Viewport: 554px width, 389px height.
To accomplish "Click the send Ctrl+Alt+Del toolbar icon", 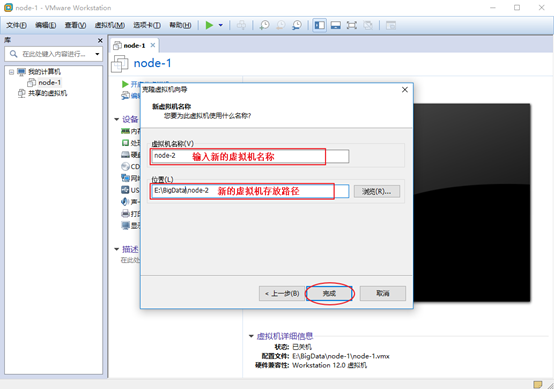I will point(241,25).
